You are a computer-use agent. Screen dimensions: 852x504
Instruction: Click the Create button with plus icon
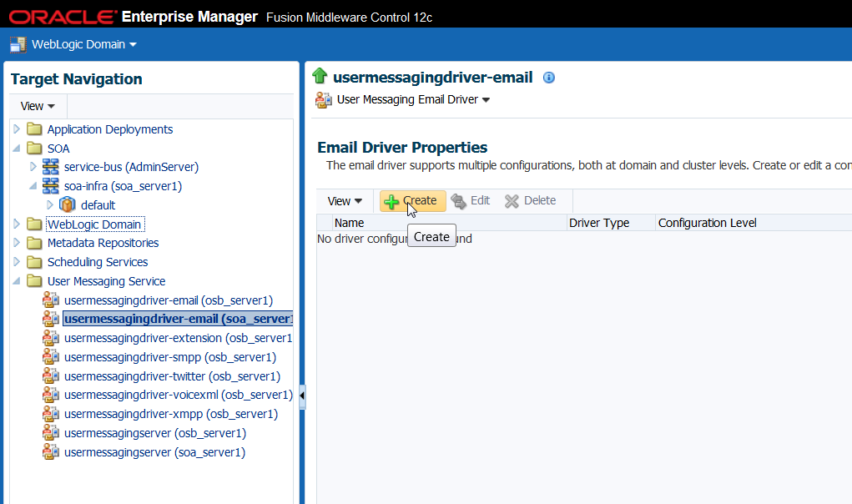coord(412,201)
